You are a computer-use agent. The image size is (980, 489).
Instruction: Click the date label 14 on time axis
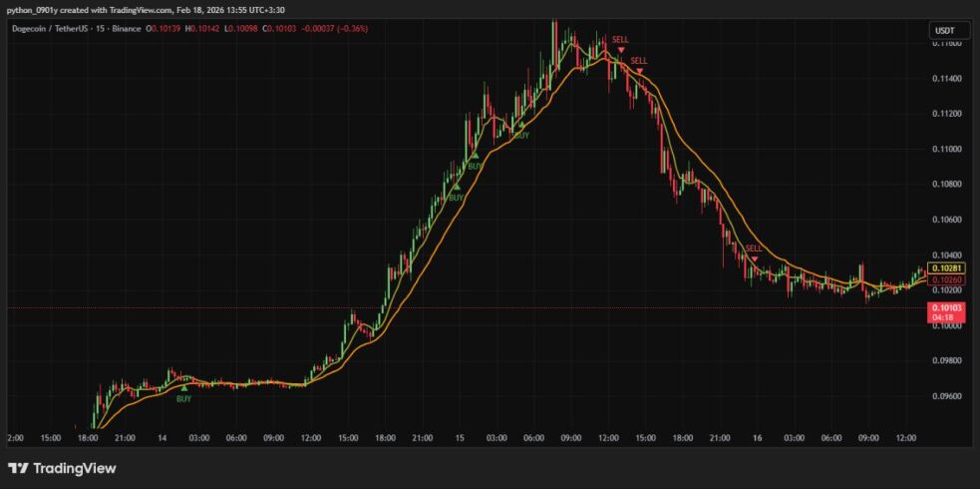click(162, 438)
